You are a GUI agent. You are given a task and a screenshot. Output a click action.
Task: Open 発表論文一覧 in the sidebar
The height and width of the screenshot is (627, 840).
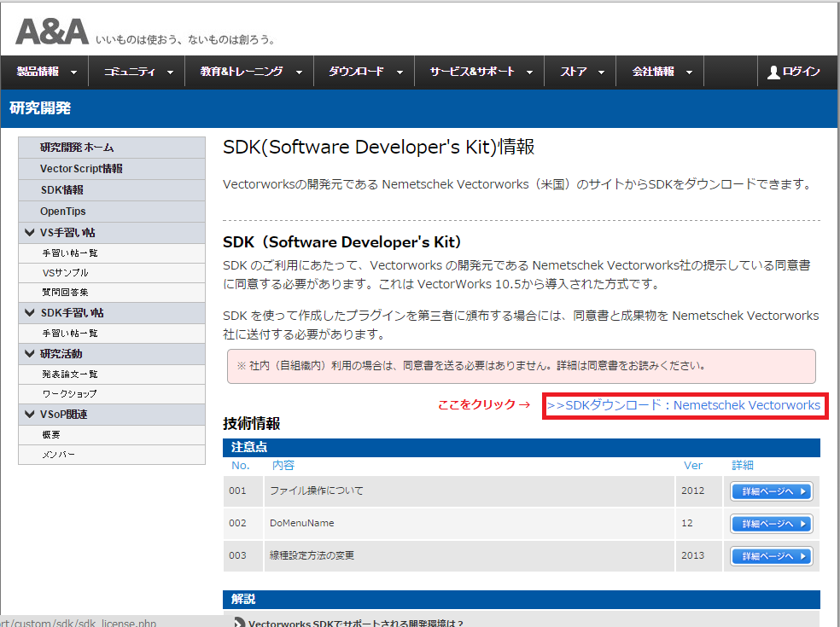tap(112, 374)
